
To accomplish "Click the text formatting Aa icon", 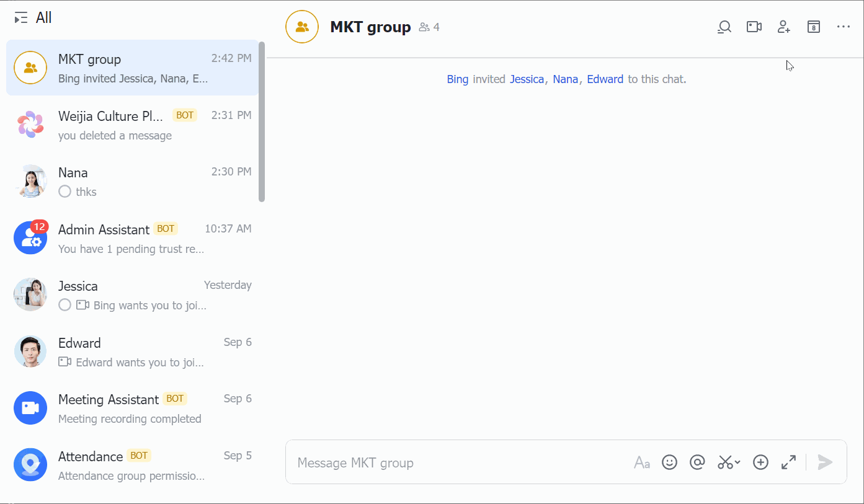I will [x=642, y=462].
